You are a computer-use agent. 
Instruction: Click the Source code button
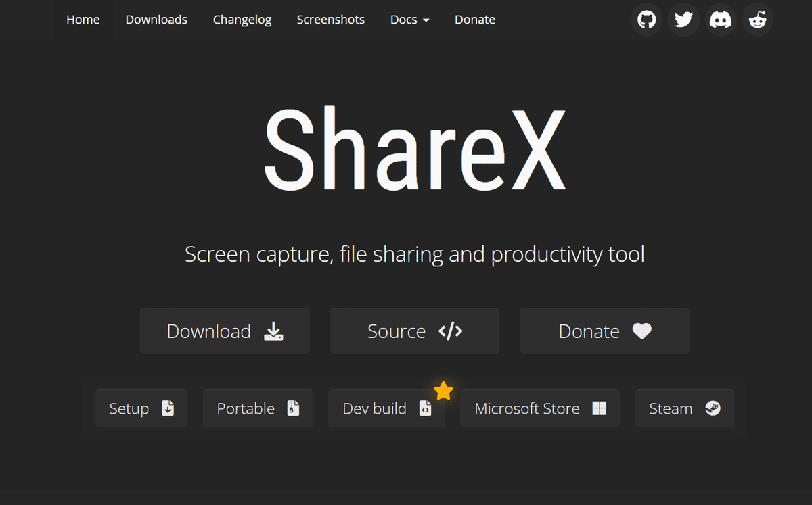(x=415, y=331)
